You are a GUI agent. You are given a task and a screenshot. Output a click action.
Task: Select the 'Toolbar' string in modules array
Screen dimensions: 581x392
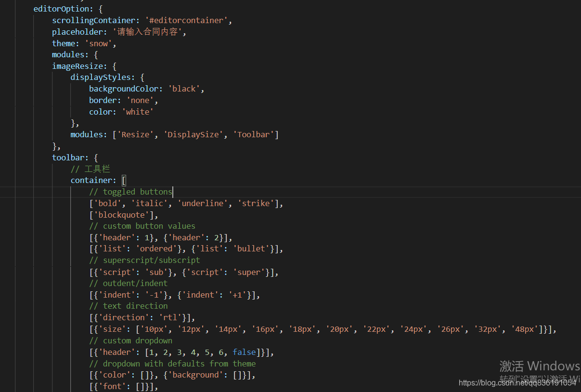pyautogui.click(x=254, y=134)
